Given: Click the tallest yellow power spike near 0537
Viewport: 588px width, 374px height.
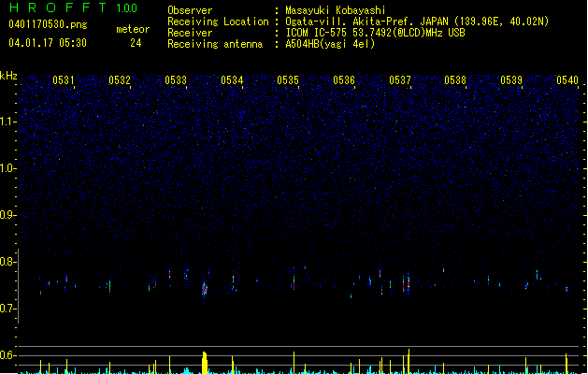Looking at the screenshot, I should point(409,361).
